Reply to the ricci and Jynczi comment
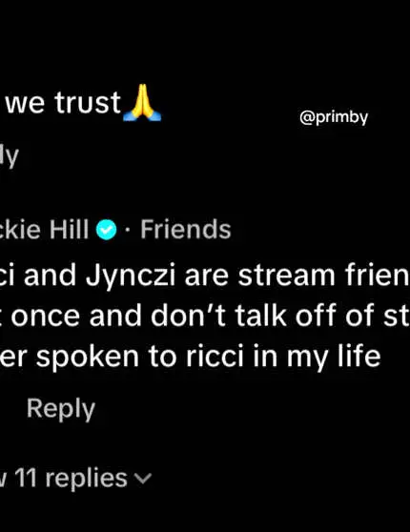This screenshot has width=410, height=532. (x=61, y=410)
